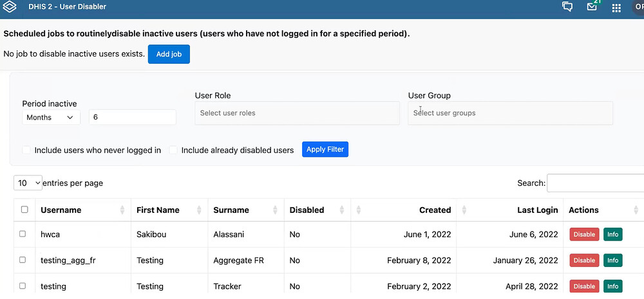Click the Add job button
Viewport: 644px width, 299px height.
pyautogui.click(x=169, y=54)
